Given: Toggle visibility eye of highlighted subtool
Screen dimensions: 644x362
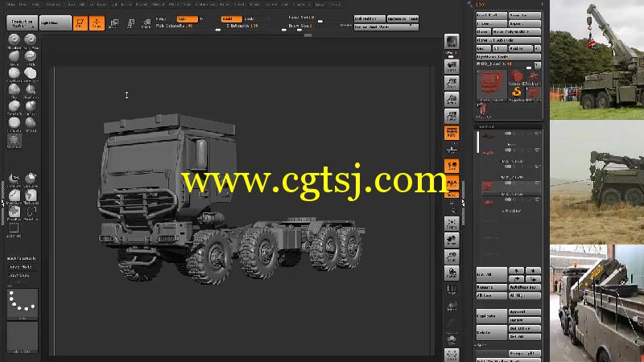Looking at the screenshot, I should (x=508, y=183).
